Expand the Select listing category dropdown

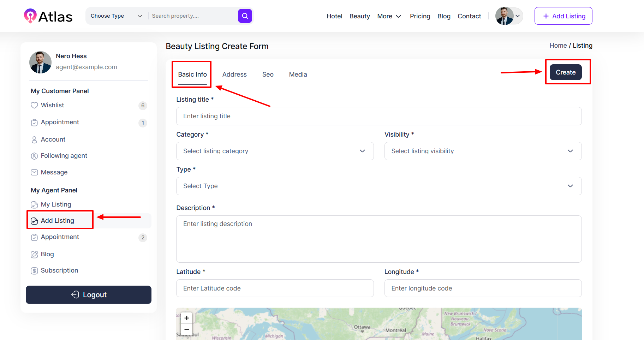pyautogui.click(x=275, y=151)
